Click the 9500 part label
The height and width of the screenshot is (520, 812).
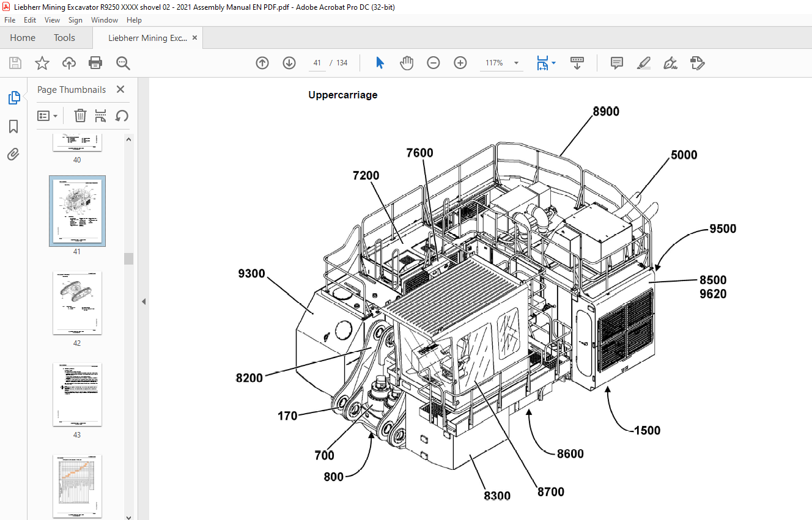coord(723,229)
